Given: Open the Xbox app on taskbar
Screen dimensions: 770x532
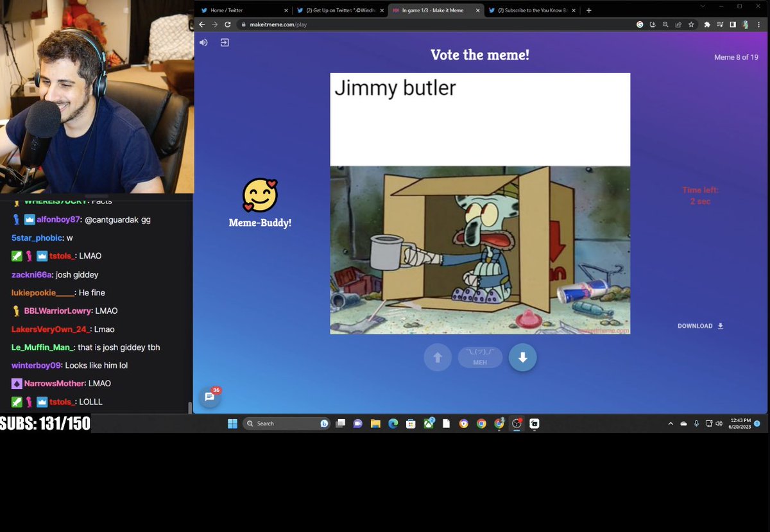Looking at the screenshot, I should pyautogui.click(x=429, y=424).
